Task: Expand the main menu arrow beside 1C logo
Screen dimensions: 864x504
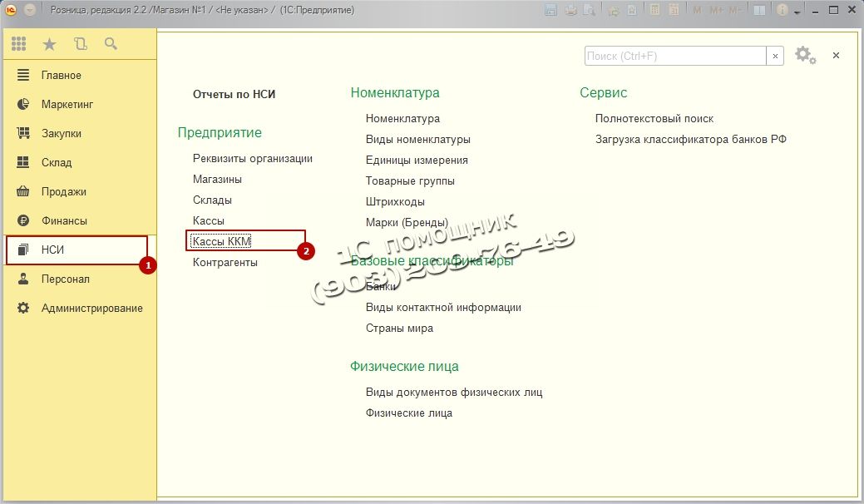Action: pyautogui.click(x=30, y=11)
